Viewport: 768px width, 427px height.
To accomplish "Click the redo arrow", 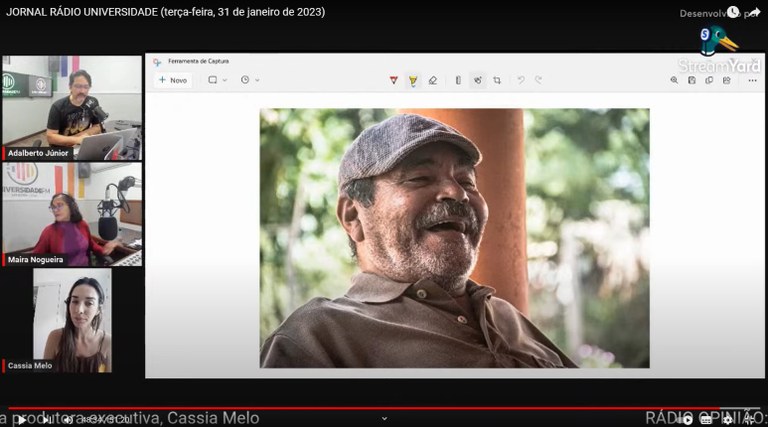I will 538,80.
